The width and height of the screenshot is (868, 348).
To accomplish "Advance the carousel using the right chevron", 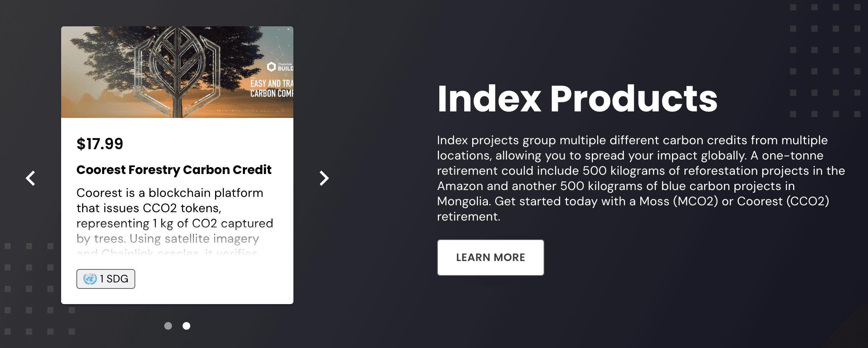I will click(324, 178).
